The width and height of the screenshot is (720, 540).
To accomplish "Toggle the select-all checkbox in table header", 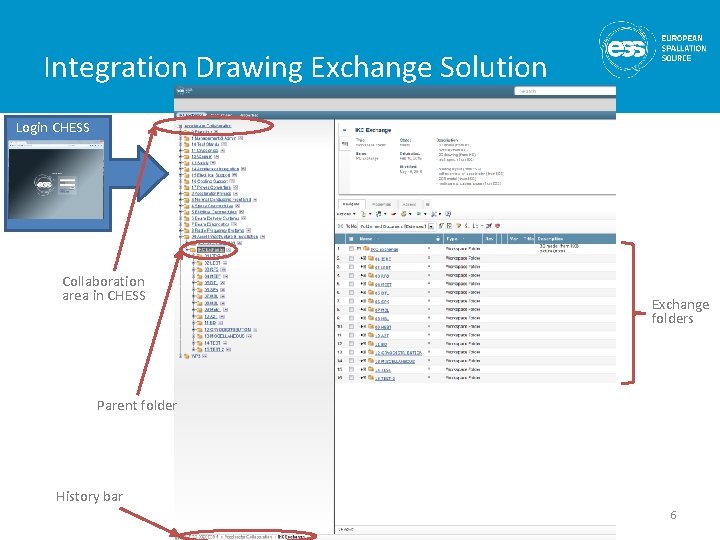I will 351,239.
